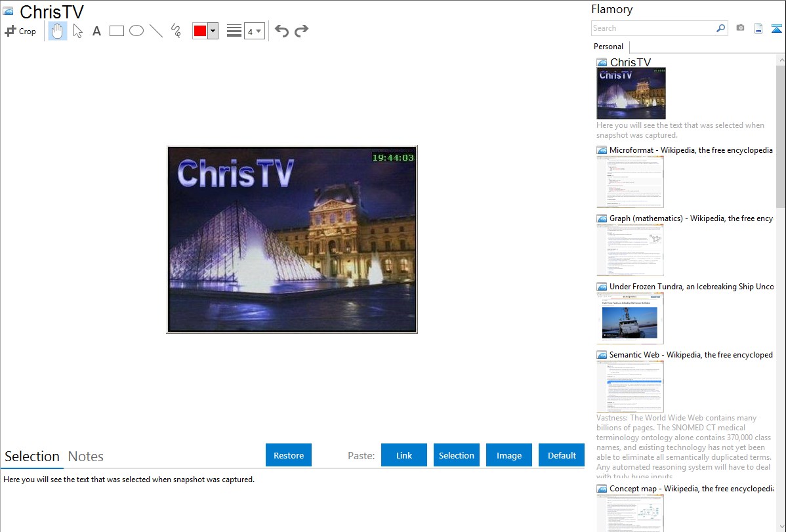This screenshot has width=786, height=532.
Task: Click the Paste Link button
Action: tap(404, 455)
